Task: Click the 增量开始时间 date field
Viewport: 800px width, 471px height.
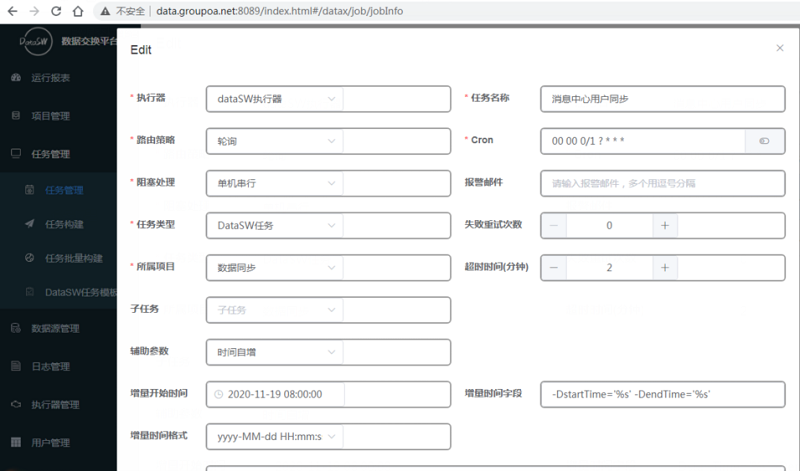Action: click(x=275, y=394)
